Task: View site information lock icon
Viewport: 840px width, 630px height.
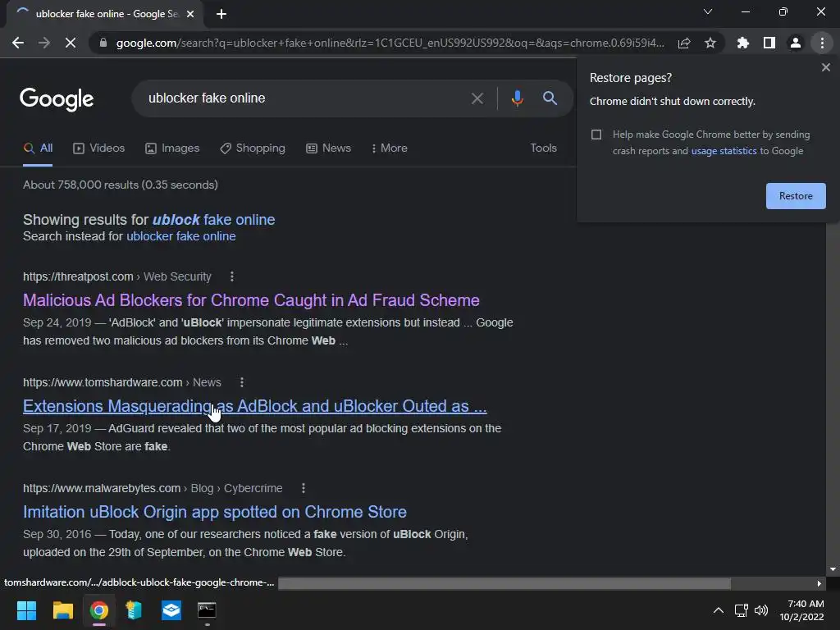Action: [103, 43]
